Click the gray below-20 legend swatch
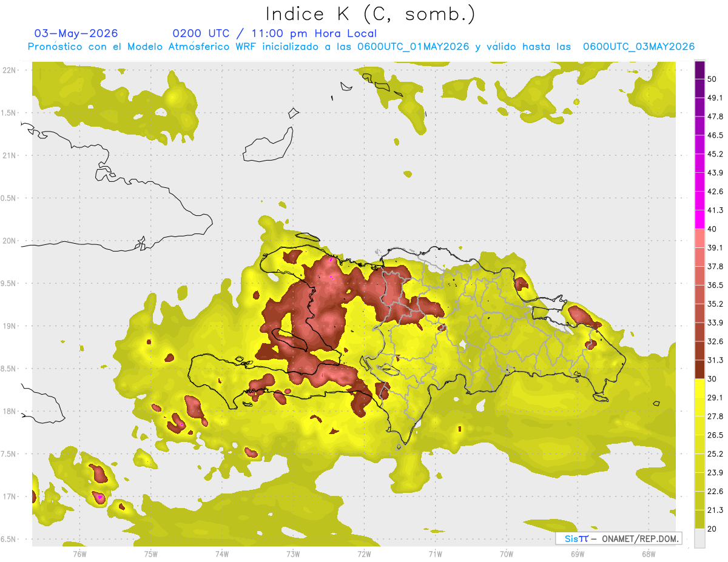This screenshot has height=562, width=728. coord(699,538)
